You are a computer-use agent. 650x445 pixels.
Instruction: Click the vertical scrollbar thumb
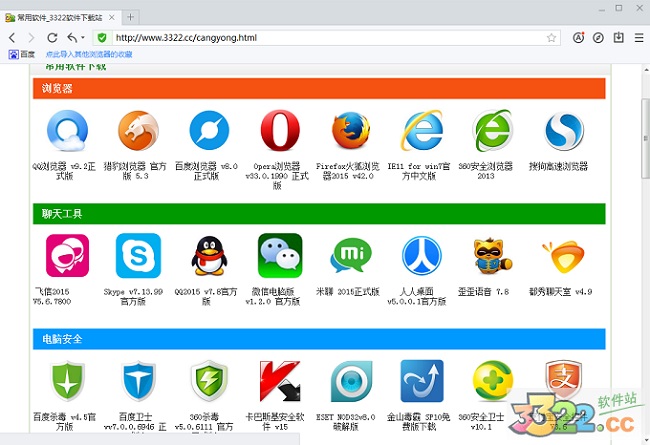(x=645, y=138)
